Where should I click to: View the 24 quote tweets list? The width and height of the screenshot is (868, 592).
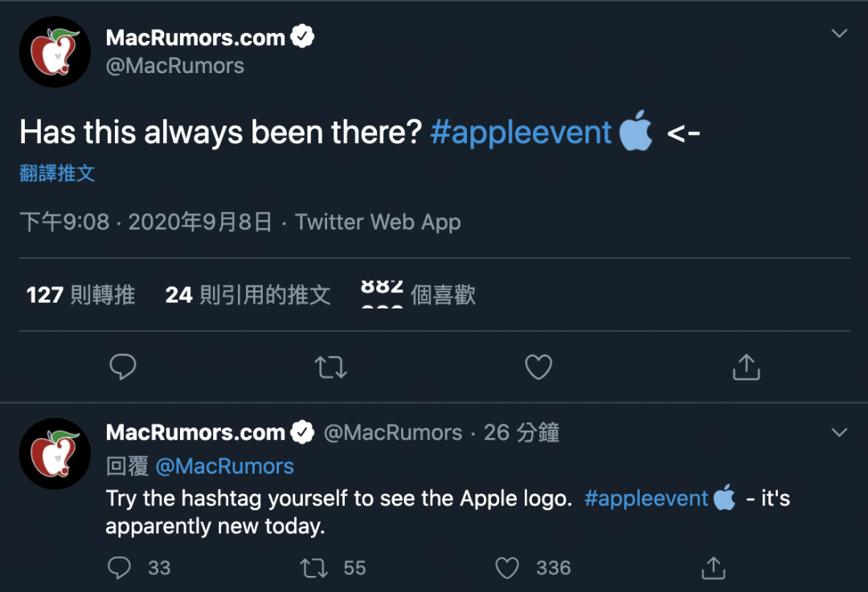point(248,295)
